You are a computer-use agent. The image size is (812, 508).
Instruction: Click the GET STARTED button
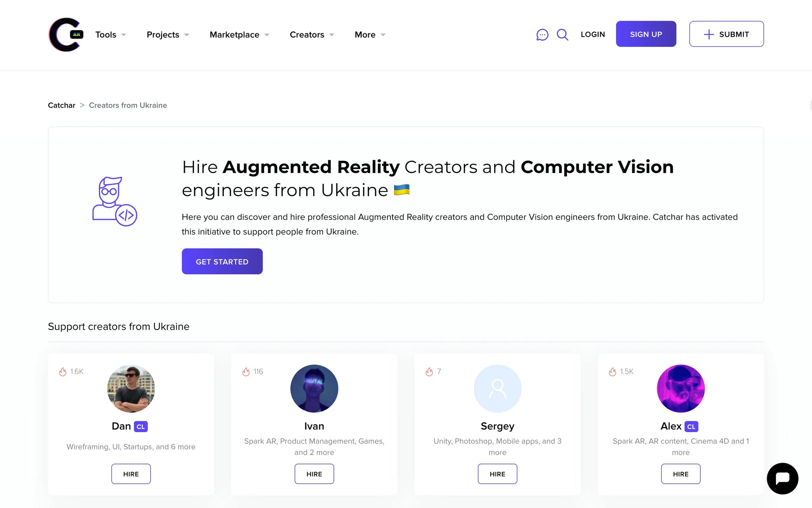pyautogui.click(x=222, y=261)
